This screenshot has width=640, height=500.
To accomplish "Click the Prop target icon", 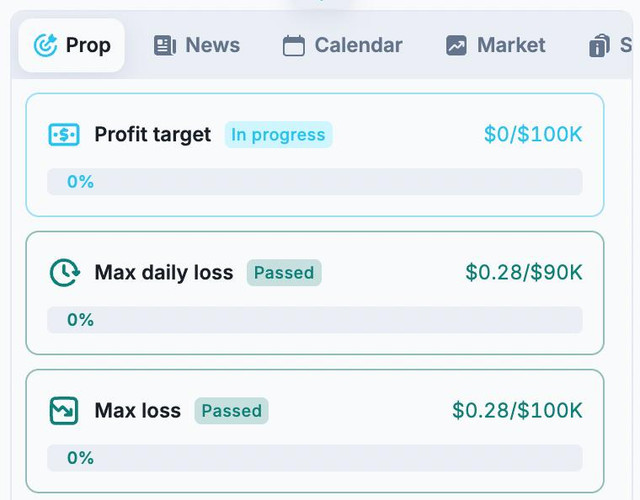I will [x=45, y=45].
